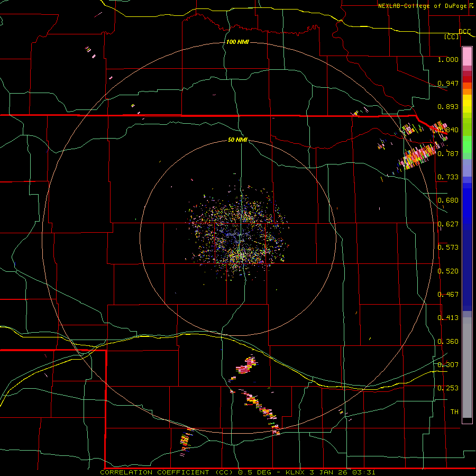This screenshot has height=476, width=476.
Task: Click the bright green segment of color bar
Action: [x=467, y=144]
